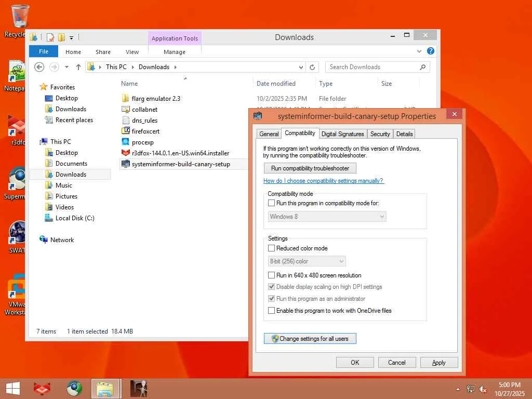Select Network in the navigation pane
Image resolution: width=532 pixels, height=399 pixels.
click(62, 240)
